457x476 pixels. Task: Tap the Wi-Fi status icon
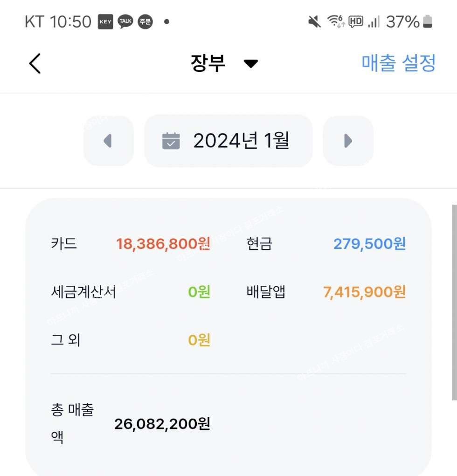click(335, 21)
